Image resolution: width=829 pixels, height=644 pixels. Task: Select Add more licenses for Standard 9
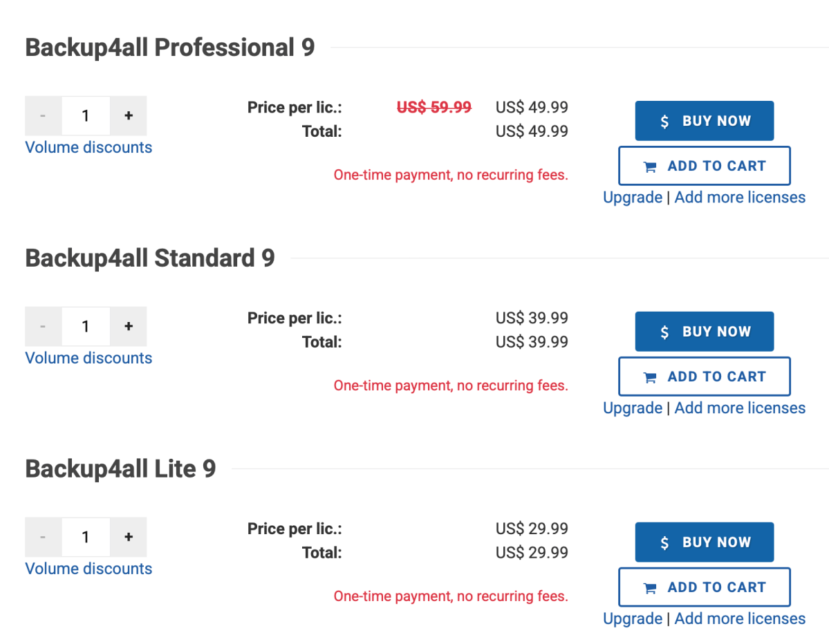[740, 408]
